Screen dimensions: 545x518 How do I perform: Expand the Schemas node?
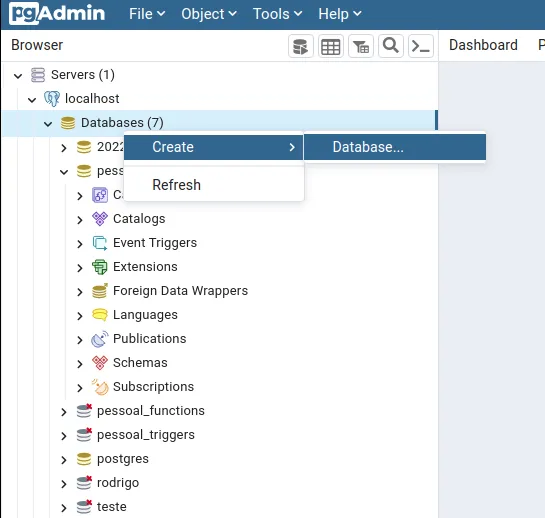tap(80, 364)
